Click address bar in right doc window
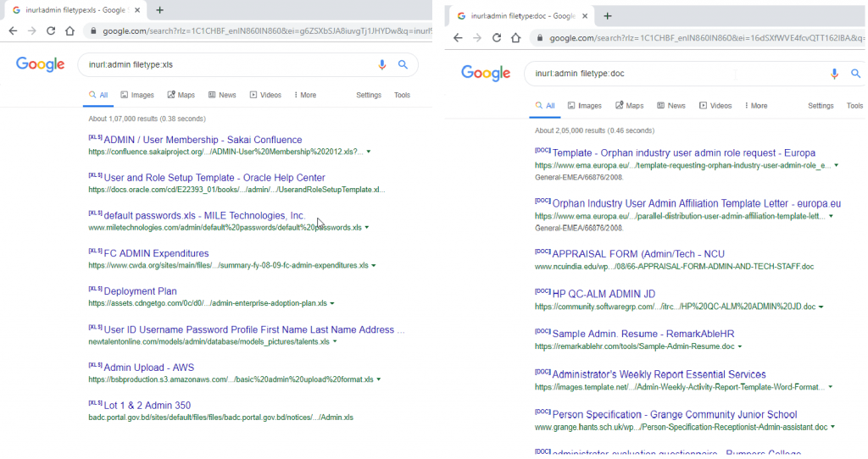 (698, 37)
